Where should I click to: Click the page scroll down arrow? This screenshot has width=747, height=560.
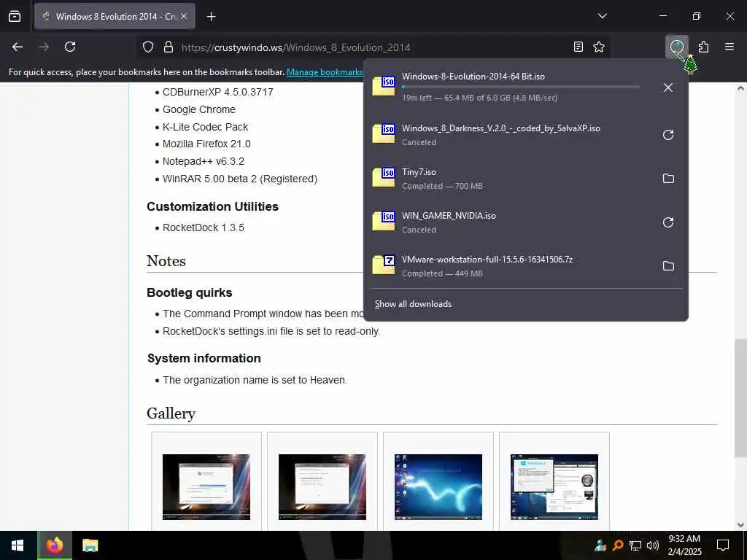[740, 525]
